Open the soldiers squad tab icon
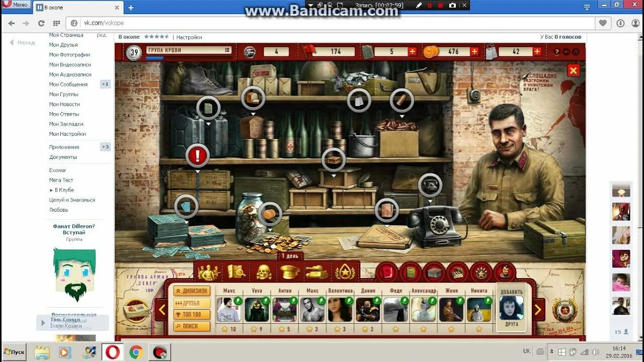The image size is (644, 362). pyautogui.click(x=208, y=272)
